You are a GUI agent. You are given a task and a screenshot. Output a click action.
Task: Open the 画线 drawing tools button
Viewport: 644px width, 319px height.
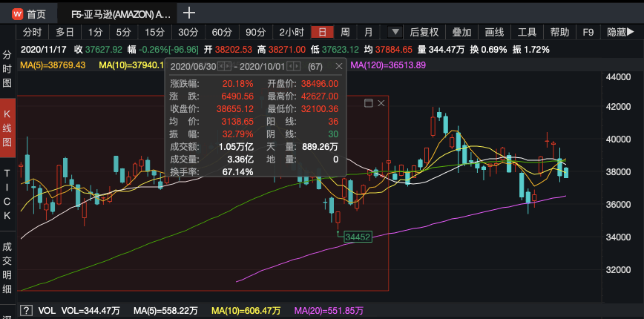(494, 33)
